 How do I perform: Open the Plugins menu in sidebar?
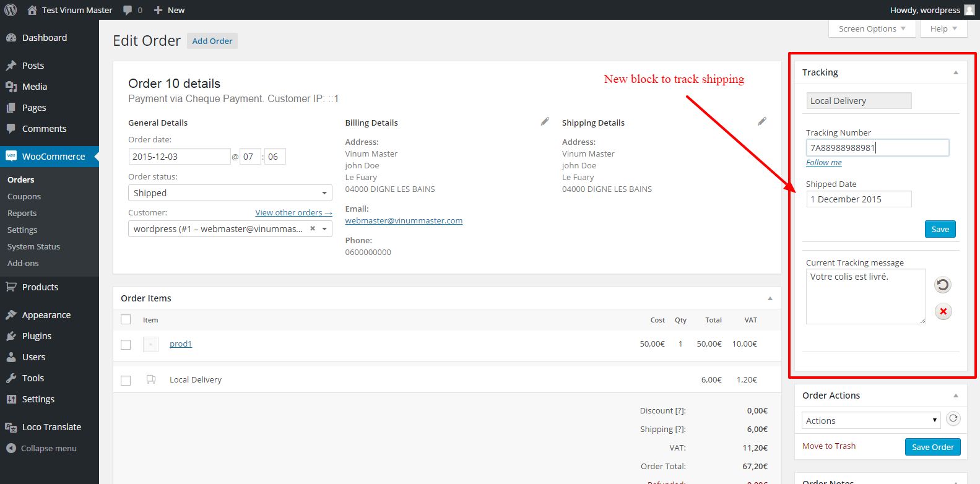37,336
